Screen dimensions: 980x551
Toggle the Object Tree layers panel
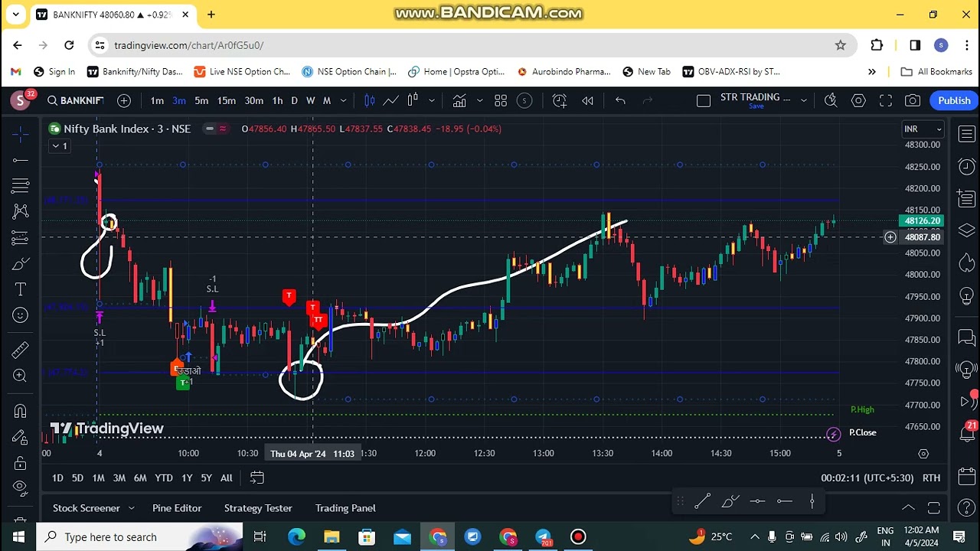point(967,231)
